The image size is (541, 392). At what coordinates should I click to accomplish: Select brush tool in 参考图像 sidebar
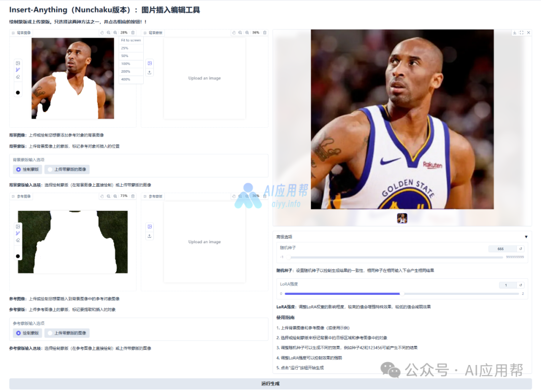coord(18,233)
